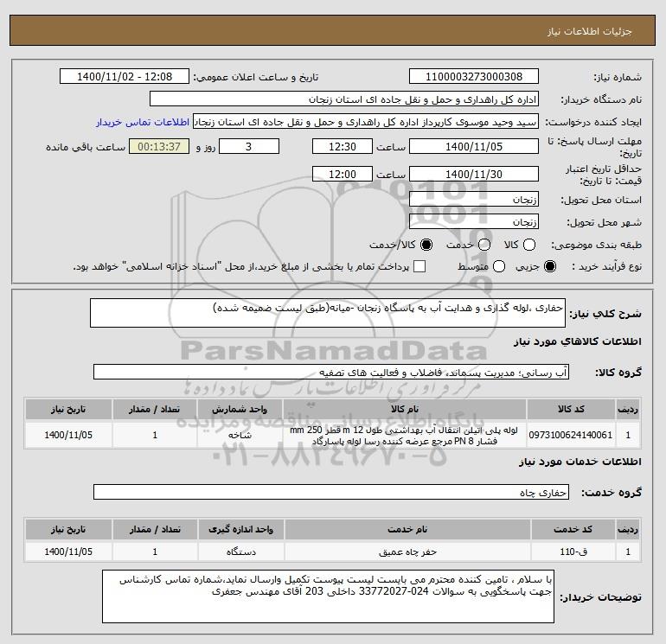Screen dimensions: 666x644
Task: Click the کد خدمت column header
Action: [573, 529]
